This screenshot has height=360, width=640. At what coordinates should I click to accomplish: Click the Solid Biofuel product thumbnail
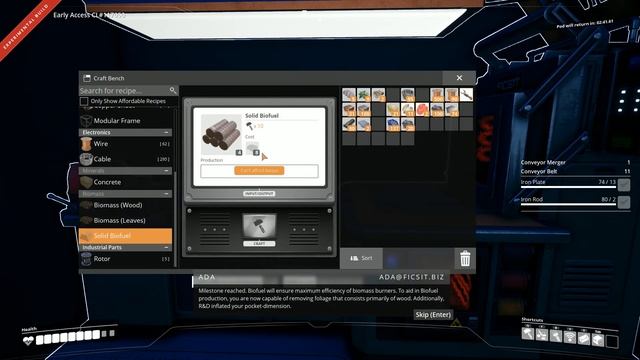click(222, 135)
